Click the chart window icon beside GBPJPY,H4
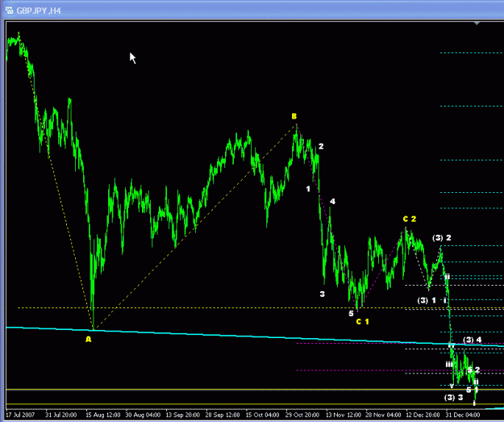This screenshot has height=422, width=504. (x=9, y=10)
